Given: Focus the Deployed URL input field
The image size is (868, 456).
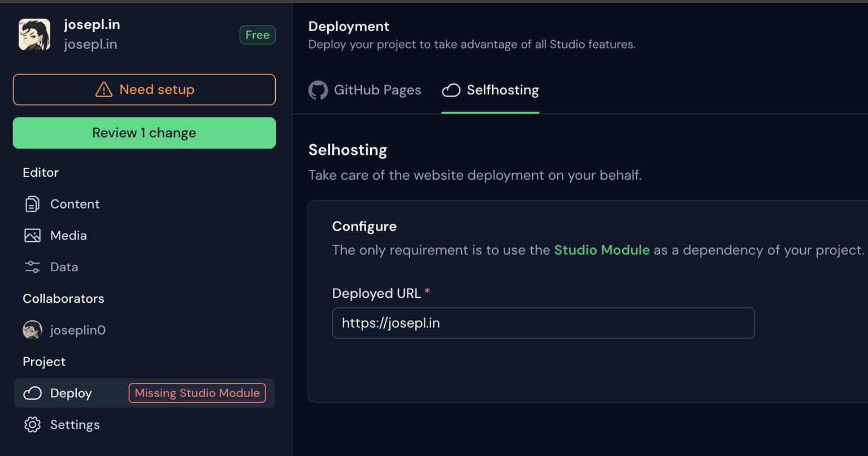Looking at the screenshot, I should (542, 323).
